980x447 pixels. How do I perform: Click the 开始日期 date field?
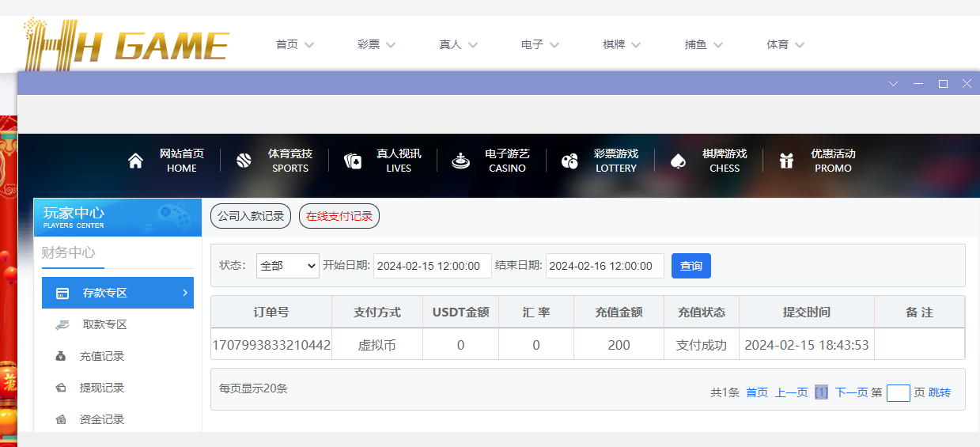click(432, 266)
